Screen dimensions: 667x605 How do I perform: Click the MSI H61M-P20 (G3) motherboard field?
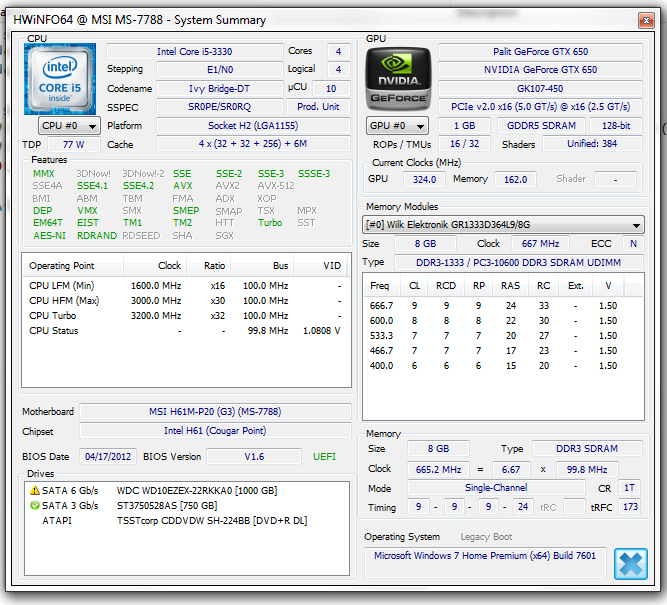pyautogui.click(x=215, y=412)
